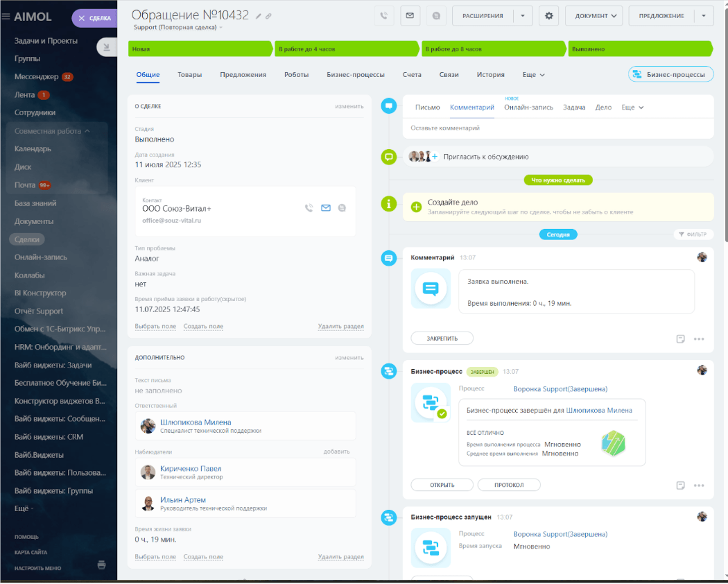Click the green plus icon Создайте дело
The image size is (728, 584).
tap(417, 207)
